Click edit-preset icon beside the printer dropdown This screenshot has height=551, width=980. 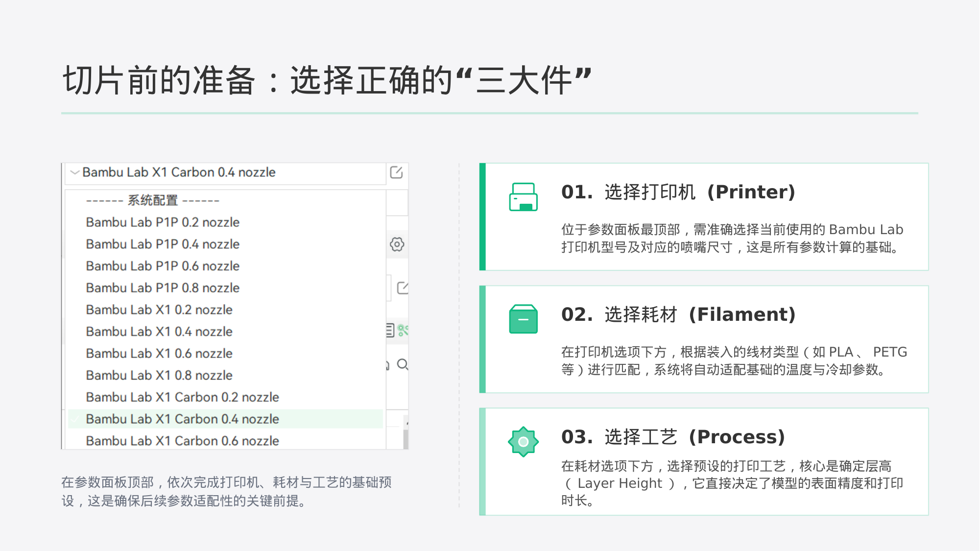point(396,172)
